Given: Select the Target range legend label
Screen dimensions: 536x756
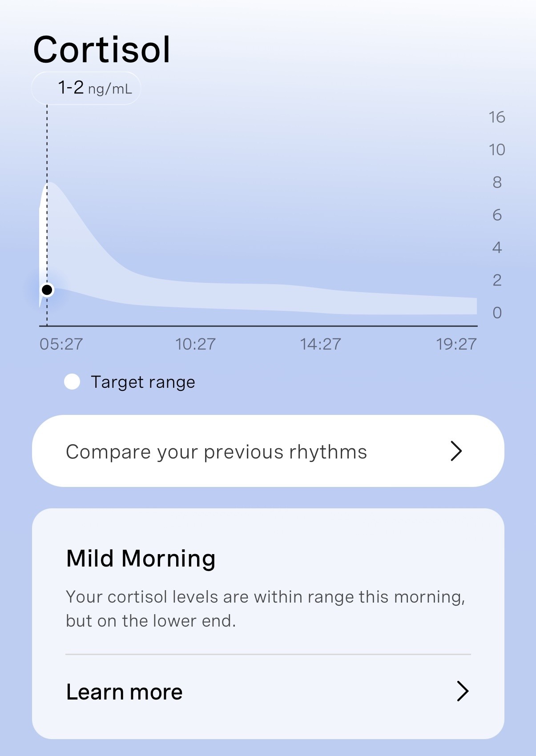Looking at the screenshot, I should pos(143,382).
